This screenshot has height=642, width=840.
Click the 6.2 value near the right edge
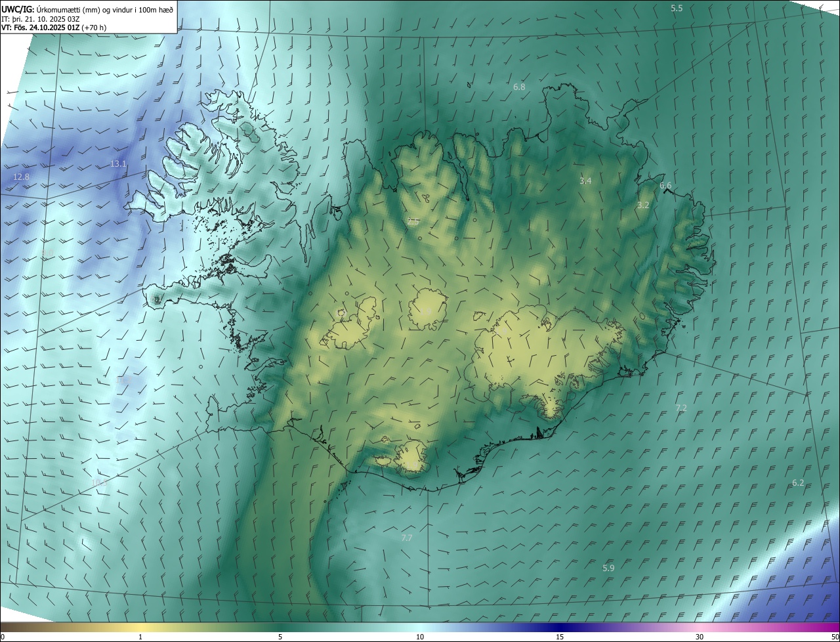798,482
